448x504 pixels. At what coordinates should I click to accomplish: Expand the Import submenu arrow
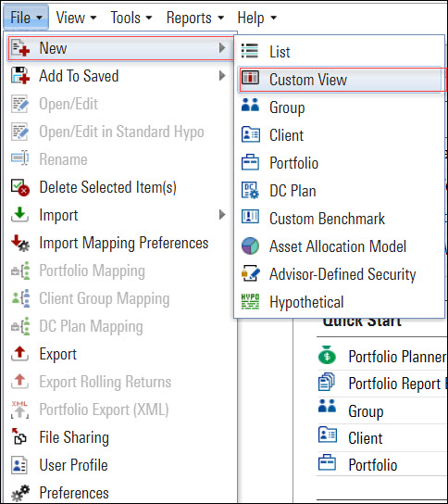click(x=222, y=214)
